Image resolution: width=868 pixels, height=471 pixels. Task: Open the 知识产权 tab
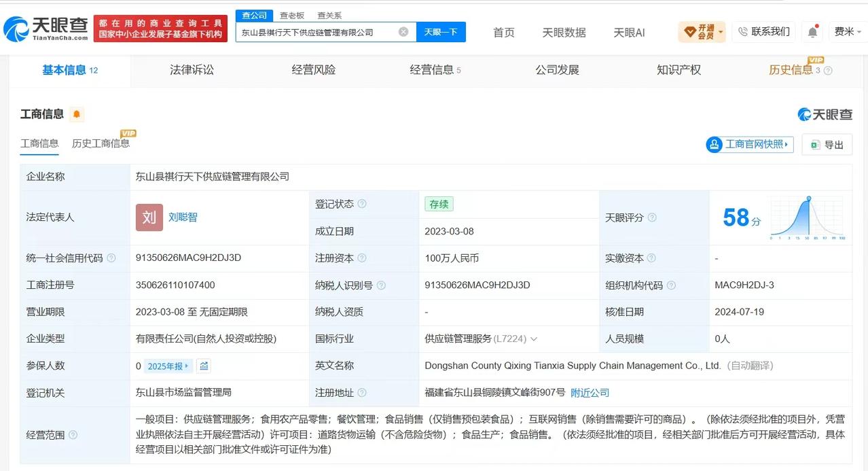pyautogui.click(x=679, y=70)
